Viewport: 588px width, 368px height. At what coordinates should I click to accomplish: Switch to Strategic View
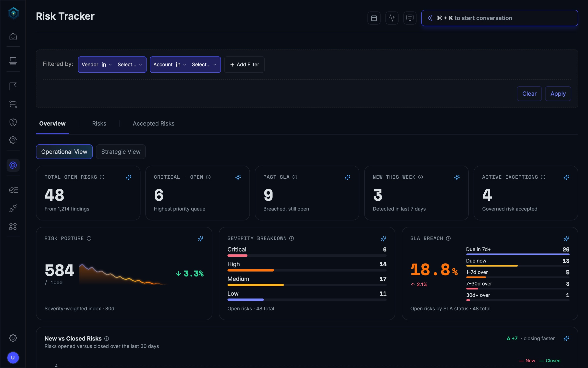click(121, 152)
